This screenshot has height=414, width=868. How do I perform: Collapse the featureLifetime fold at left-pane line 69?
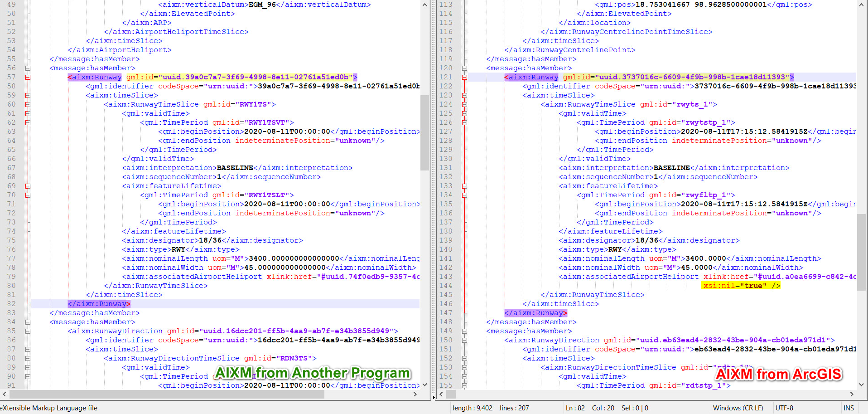[x=28, y=186]
